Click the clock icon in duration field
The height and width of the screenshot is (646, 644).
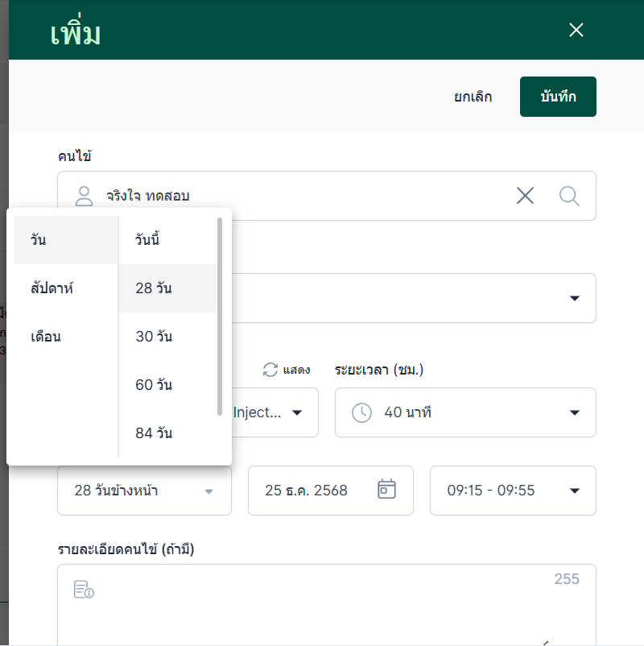click(362, 412)
